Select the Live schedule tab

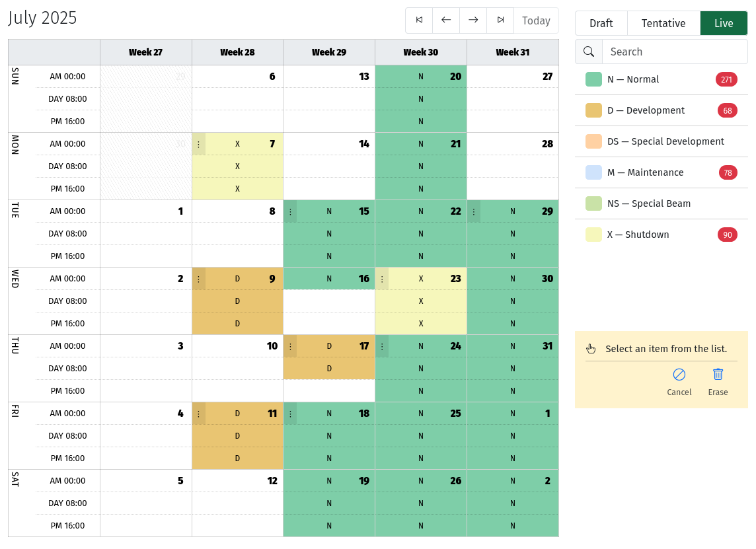pos(724,23)
